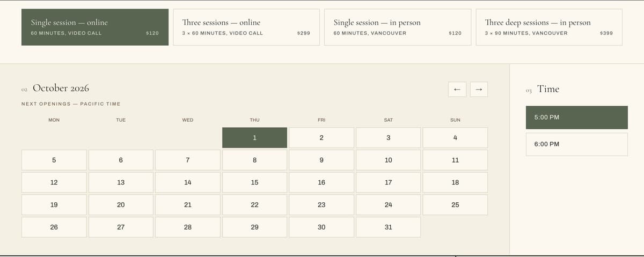This screenshot has width=644, height=257.
Task: Select date 18 in the calendar
Action: (x=455, y=182)
